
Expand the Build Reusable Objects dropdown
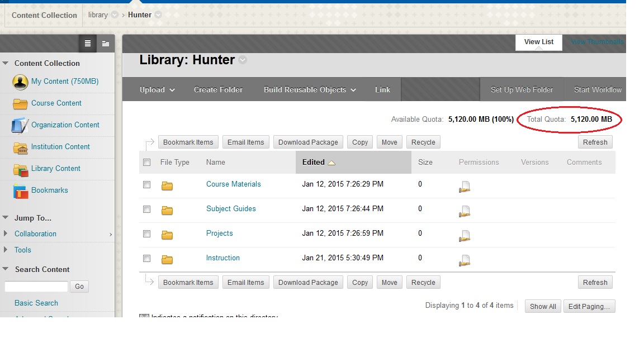click(309, 89)
